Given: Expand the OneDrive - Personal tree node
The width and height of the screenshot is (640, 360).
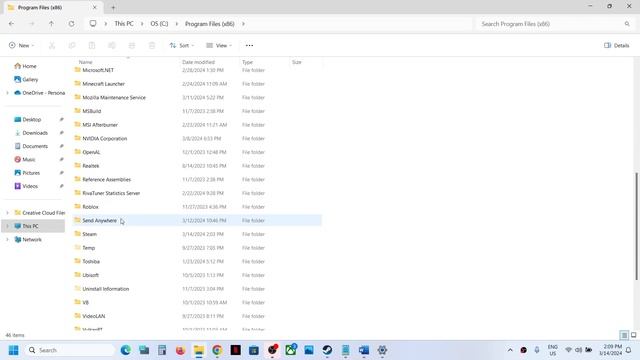Looking at the screenshot, I should pos(7,93).
